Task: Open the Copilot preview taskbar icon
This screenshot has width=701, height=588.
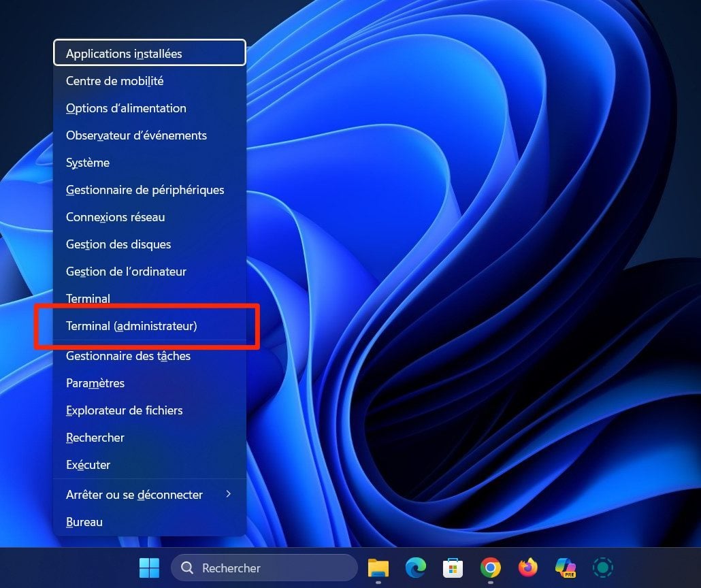Action: [x=565, y=568]
